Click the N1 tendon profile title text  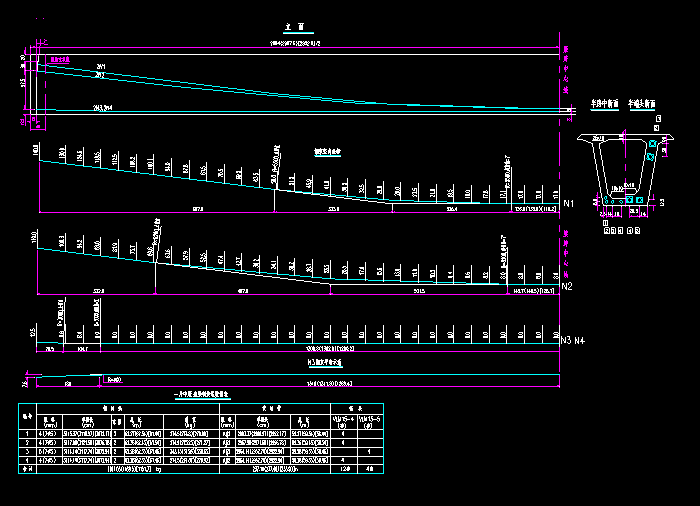click(x=327, y=152)
